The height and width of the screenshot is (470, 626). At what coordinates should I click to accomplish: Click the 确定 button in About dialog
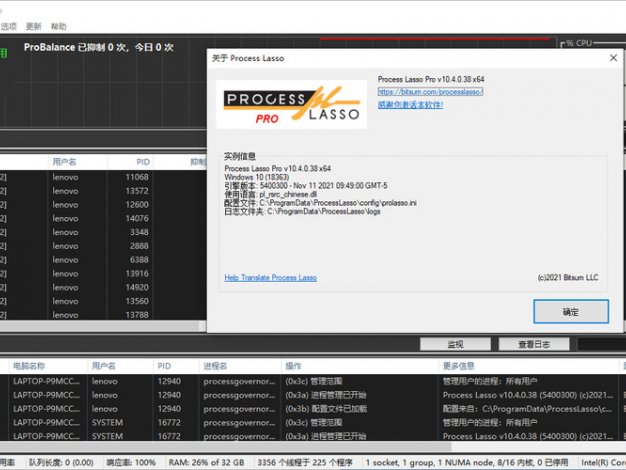coord(571,311)
